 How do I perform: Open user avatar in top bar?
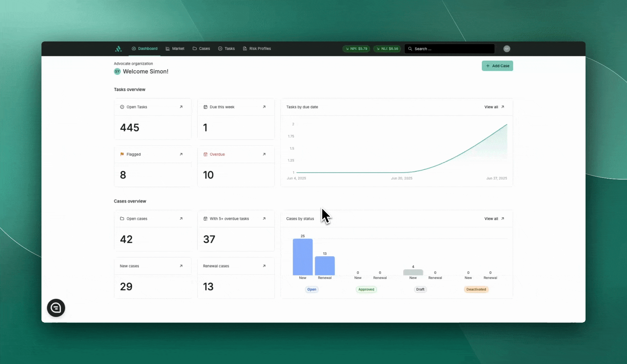(507, 49)
